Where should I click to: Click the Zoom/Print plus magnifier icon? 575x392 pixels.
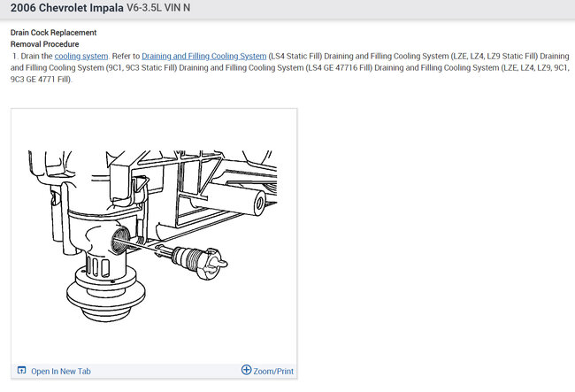point(247,370)
